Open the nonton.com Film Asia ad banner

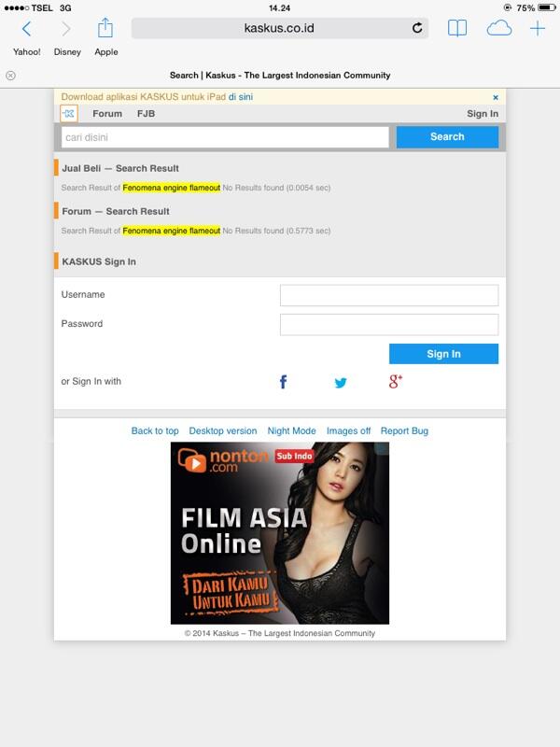pos(279,533)
